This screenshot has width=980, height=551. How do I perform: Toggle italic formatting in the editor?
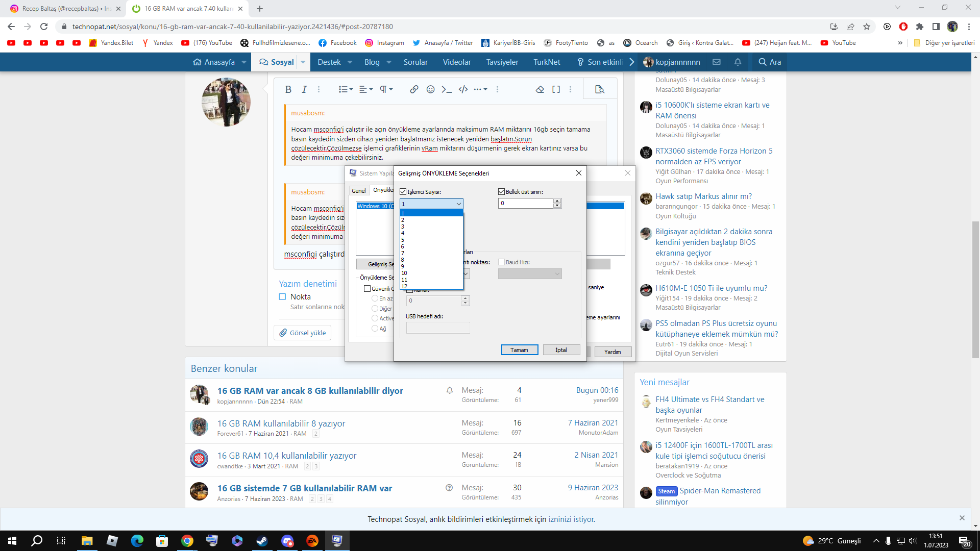[x=304, y=89]
